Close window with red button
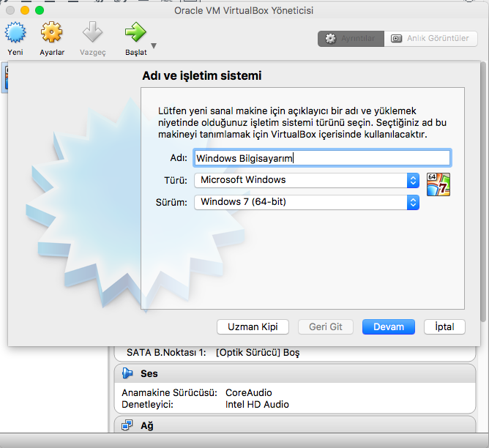The width and height of the screenshot is (489, 448). [10, 10]
